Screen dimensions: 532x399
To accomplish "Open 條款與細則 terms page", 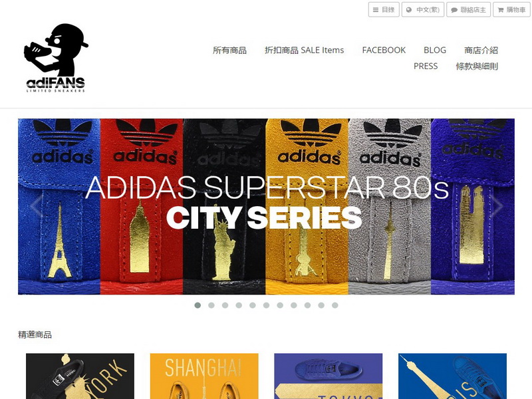I will tap(477, 66).
